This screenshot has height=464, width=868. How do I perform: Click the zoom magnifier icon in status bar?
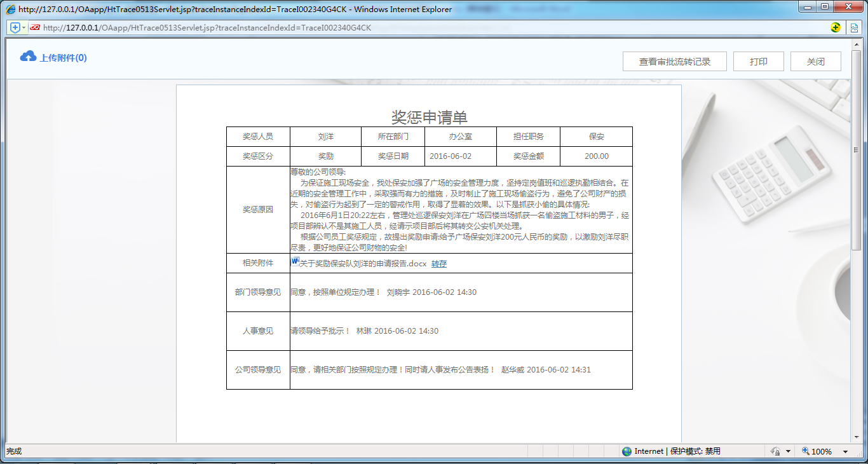(806, 451)
